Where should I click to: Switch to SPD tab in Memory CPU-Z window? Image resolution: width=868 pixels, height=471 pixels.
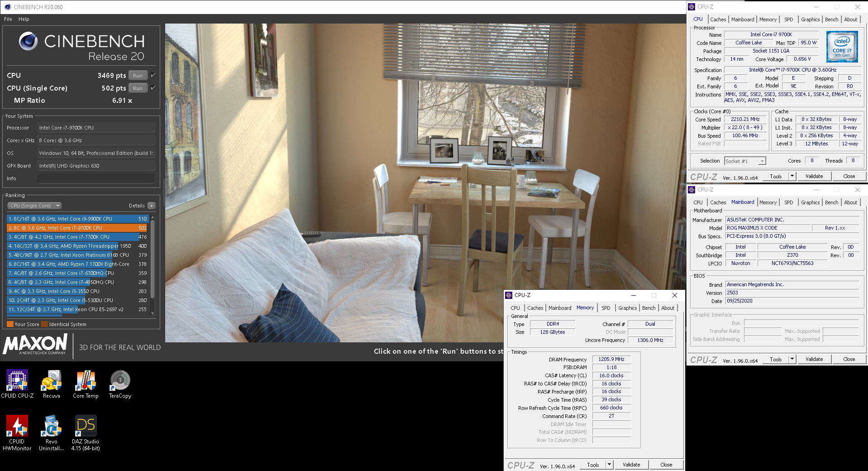point(606,308)
